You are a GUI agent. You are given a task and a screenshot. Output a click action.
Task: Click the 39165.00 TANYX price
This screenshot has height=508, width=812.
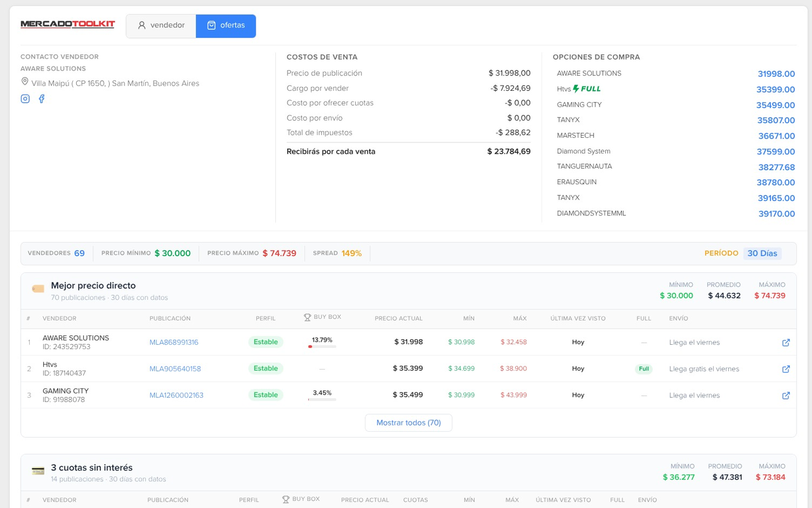coord(776,198)
